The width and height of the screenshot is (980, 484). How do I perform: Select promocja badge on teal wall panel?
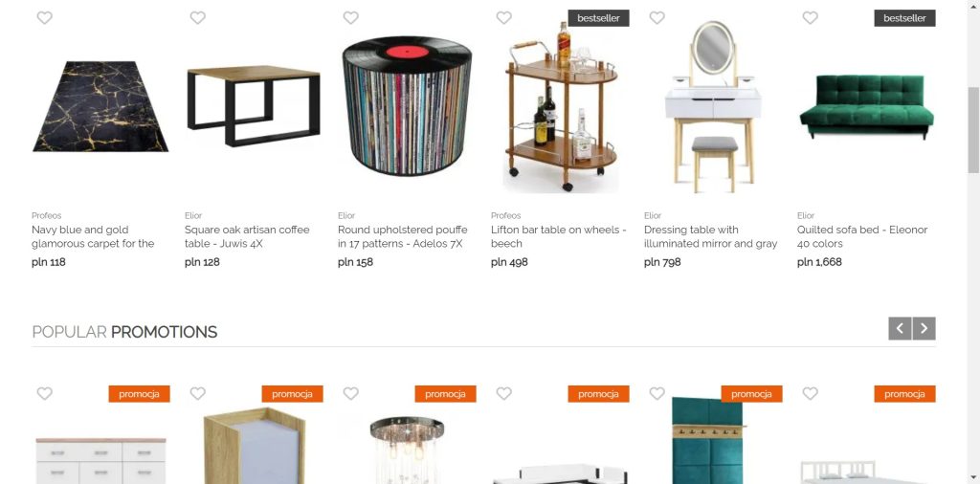[x=751, y=394]
